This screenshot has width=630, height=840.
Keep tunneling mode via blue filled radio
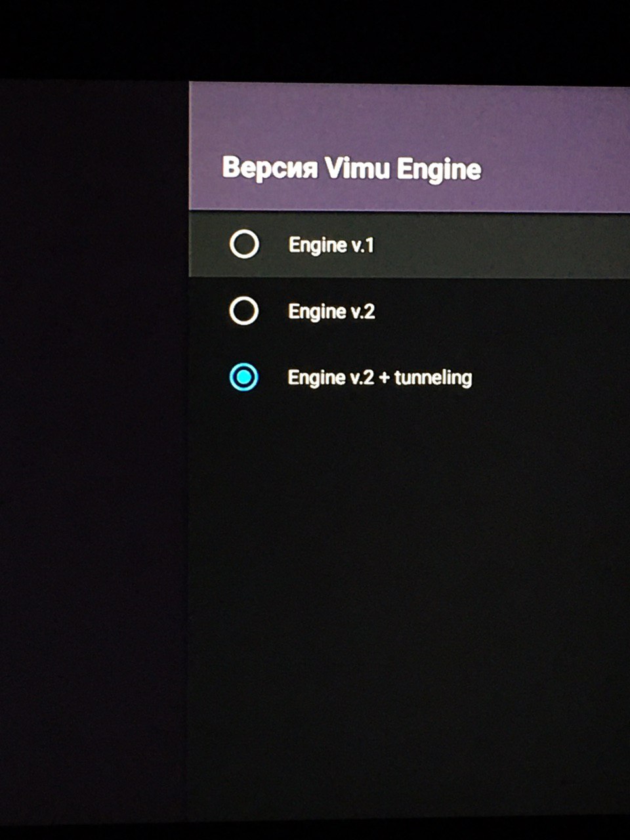pos(244,377)
